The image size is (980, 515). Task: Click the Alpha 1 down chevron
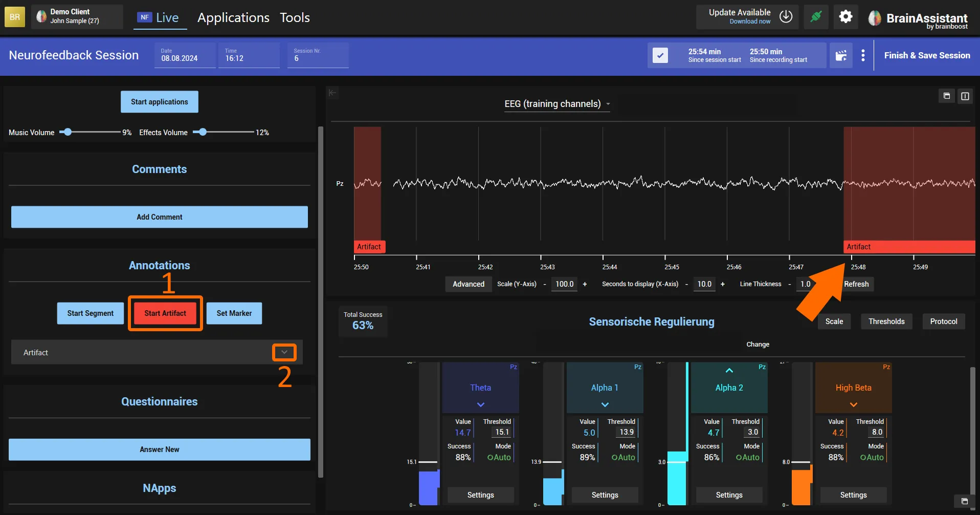(605, 404)
